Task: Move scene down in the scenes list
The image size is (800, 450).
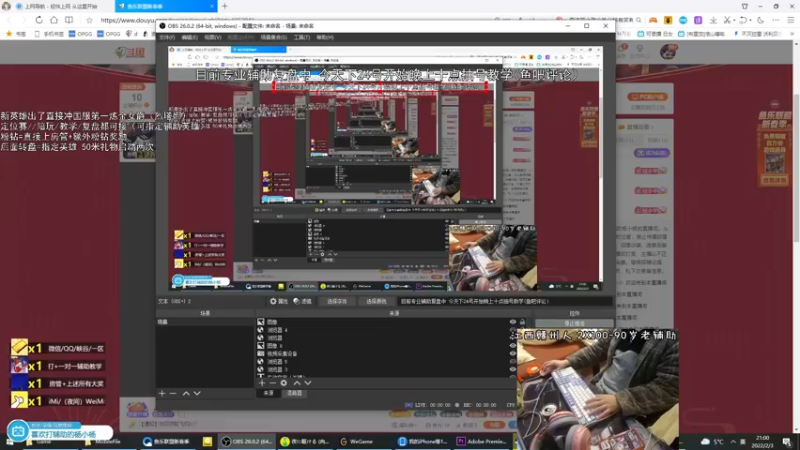Action: point(197,393)
